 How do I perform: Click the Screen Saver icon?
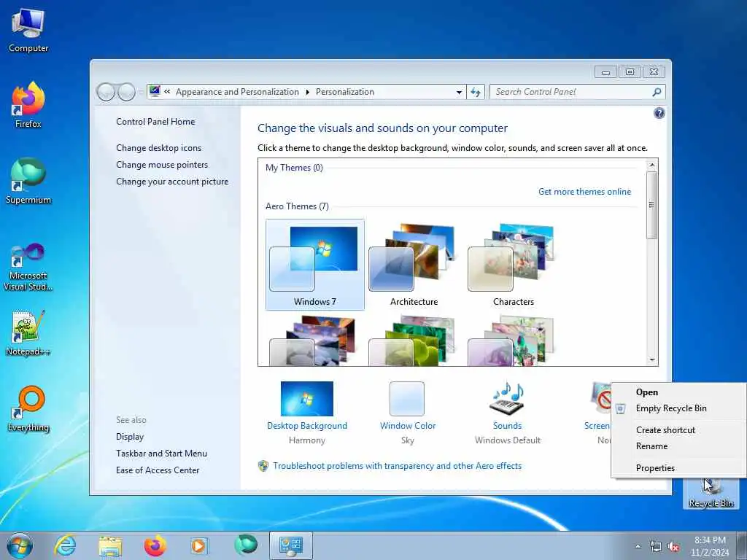(600, 397)
